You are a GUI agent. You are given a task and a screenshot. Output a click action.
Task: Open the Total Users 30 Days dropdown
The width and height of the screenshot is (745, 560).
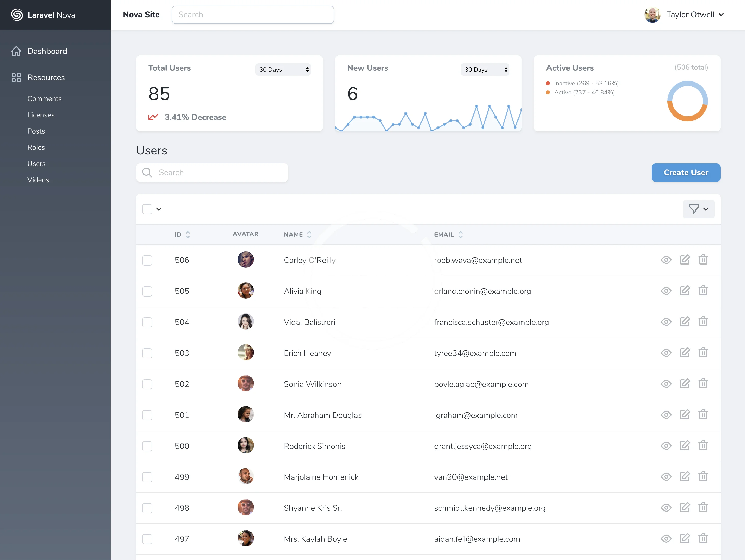pos(283,69)
